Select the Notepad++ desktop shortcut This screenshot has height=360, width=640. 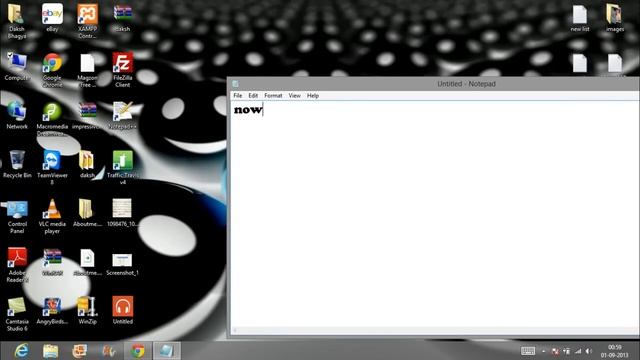click(122, 115)
